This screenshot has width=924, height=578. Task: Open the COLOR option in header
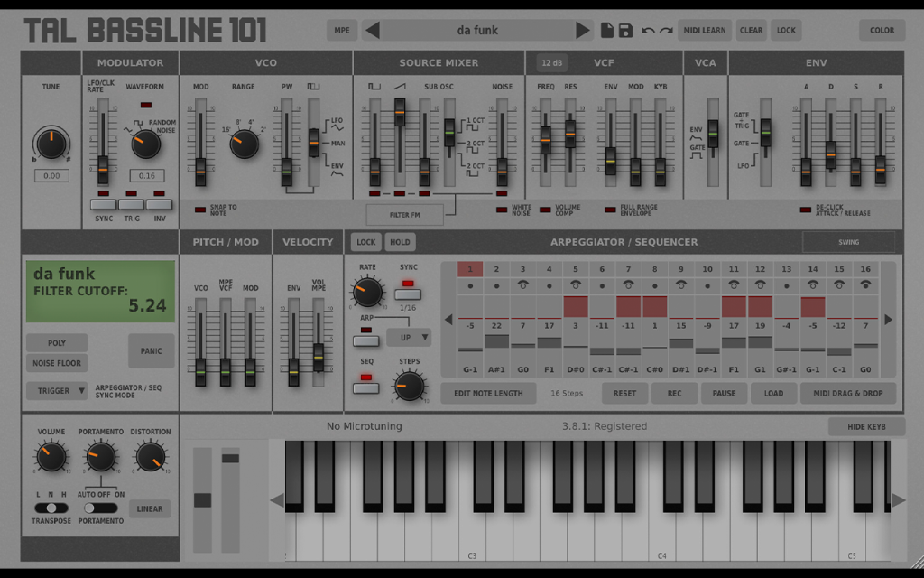point(882,30)
